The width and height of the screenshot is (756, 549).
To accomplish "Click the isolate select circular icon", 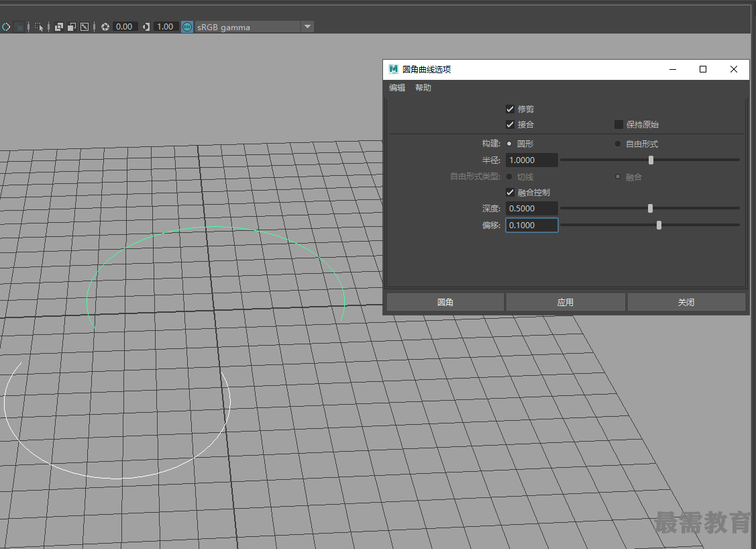I will pos(6,27).
